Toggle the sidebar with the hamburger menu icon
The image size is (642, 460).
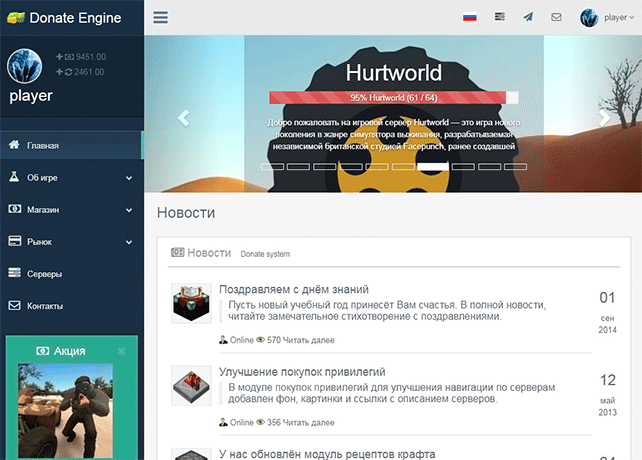coord(161,17)
